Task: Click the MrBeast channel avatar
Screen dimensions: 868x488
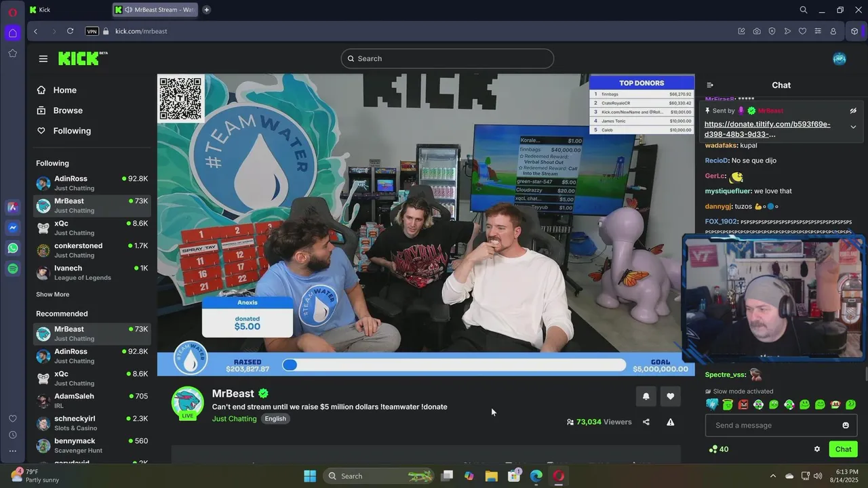Action: (188, 403)
